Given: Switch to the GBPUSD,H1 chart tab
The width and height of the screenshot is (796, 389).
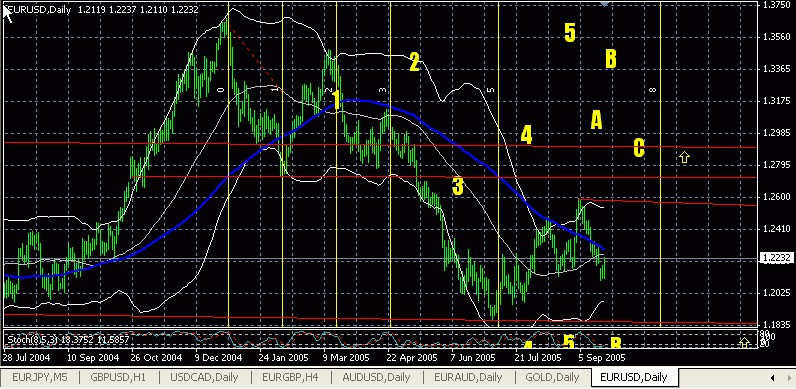Looking at the screenshot, I should (x=118, y=377).
